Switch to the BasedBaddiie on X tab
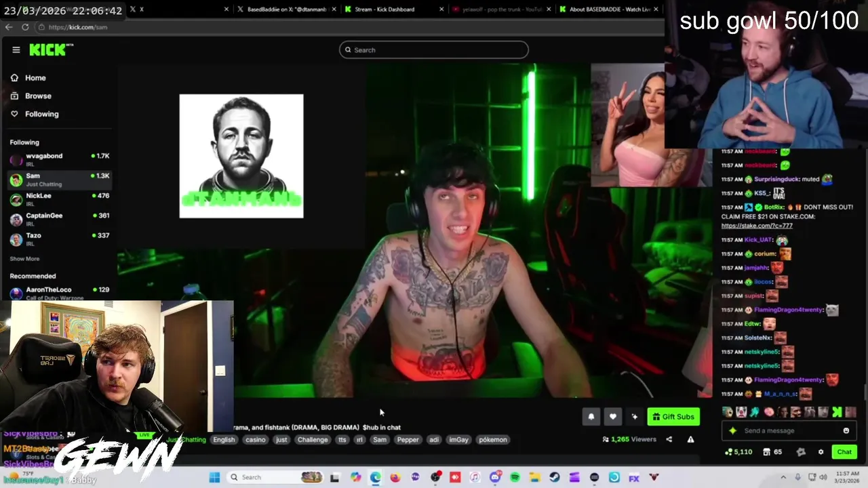 pos(286,9)
